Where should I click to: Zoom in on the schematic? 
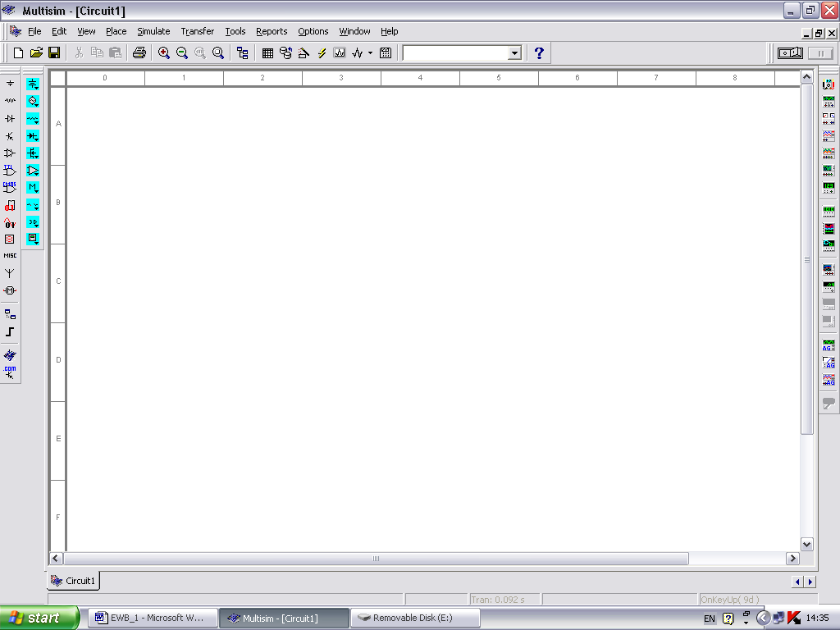pos(164,52)
